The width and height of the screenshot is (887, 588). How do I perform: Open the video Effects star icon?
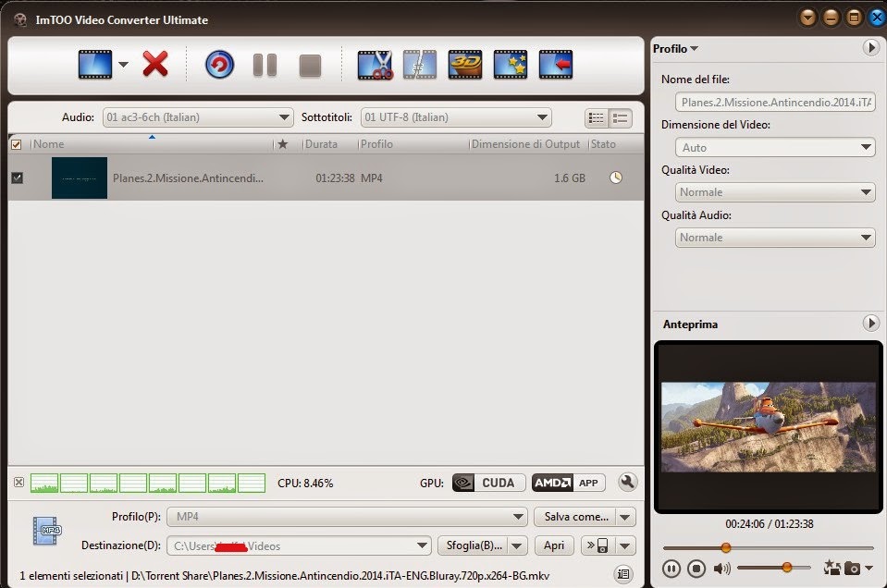511,65
